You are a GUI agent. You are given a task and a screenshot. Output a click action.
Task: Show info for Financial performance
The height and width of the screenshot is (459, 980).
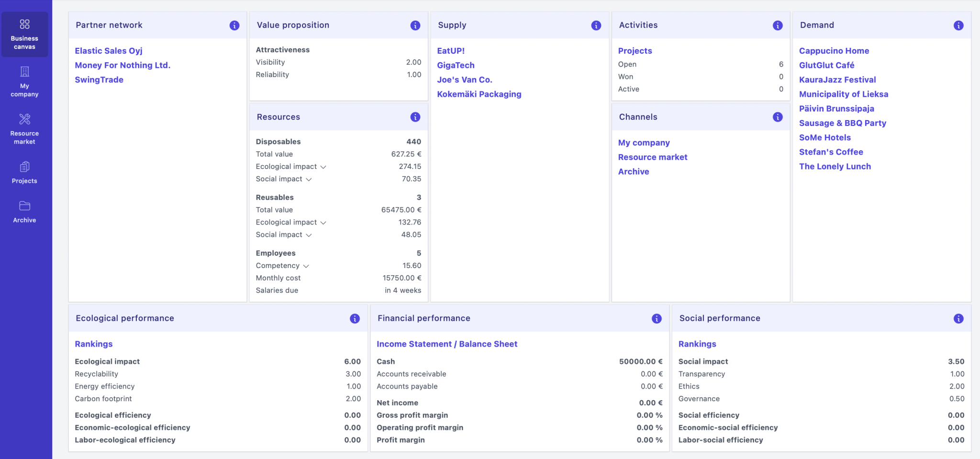(x=656, y=319)
